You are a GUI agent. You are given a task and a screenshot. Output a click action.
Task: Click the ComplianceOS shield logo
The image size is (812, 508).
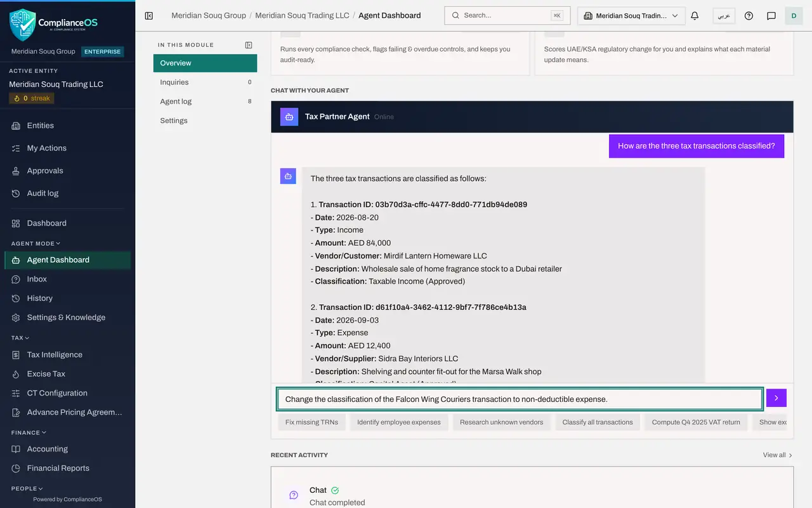[22, 25]
